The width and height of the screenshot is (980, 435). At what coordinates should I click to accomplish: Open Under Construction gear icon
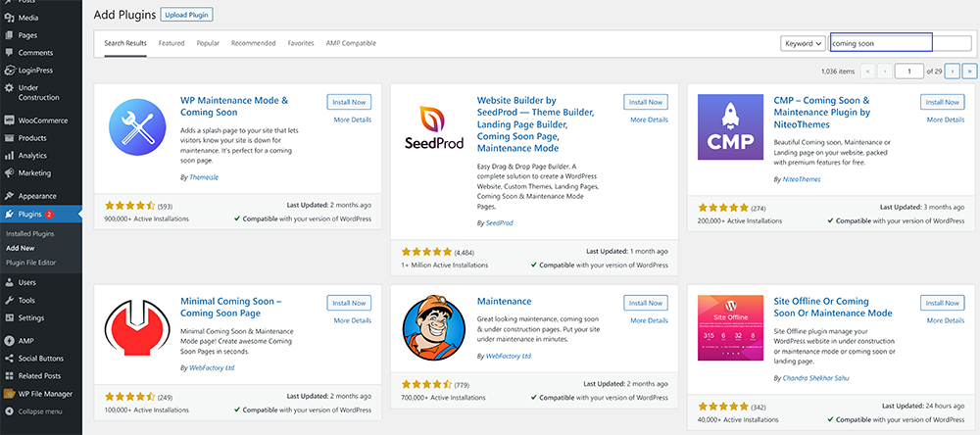tap(9, 88)
